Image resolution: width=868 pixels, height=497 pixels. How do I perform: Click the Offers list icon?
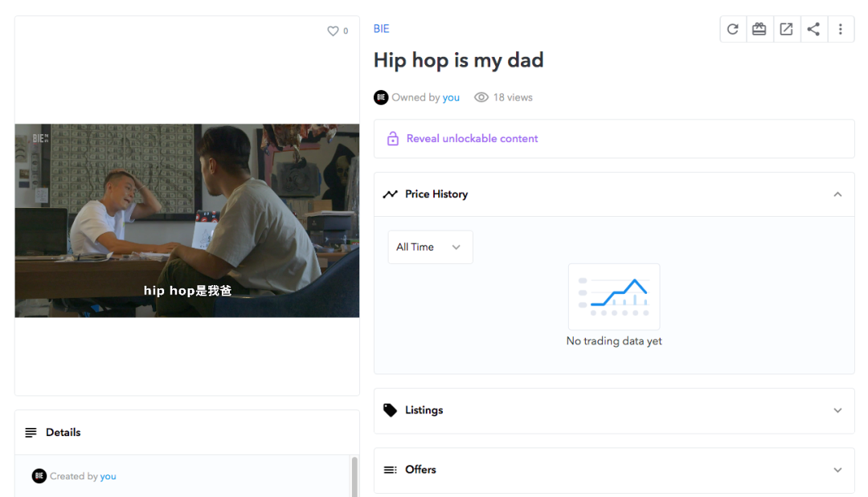coord(391,470)
